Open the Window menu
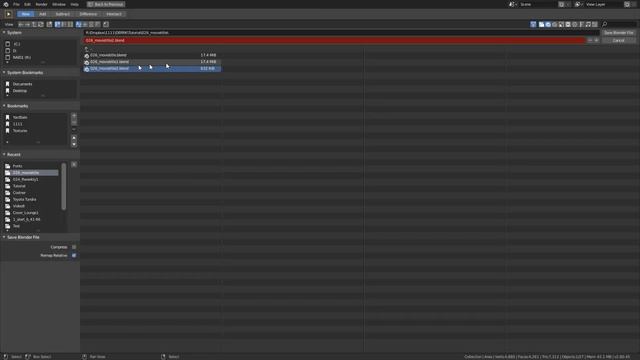 pos(59,4)
